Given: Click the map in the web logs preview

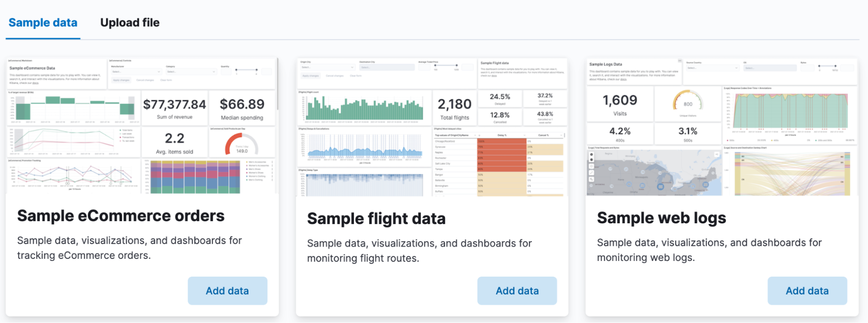Looking at the screenshot, I should 653,173.
